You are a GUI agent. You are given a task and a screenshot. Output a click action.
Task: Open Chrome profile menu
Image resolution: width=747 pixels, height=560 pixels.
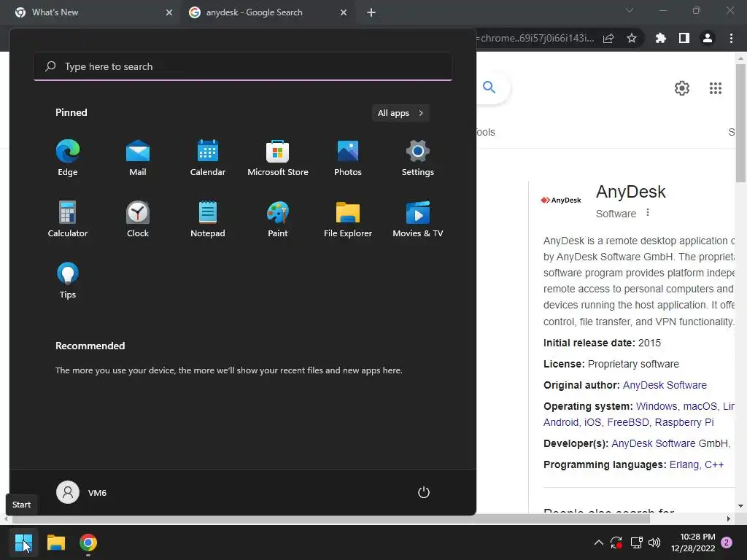[x=708, y=38]
